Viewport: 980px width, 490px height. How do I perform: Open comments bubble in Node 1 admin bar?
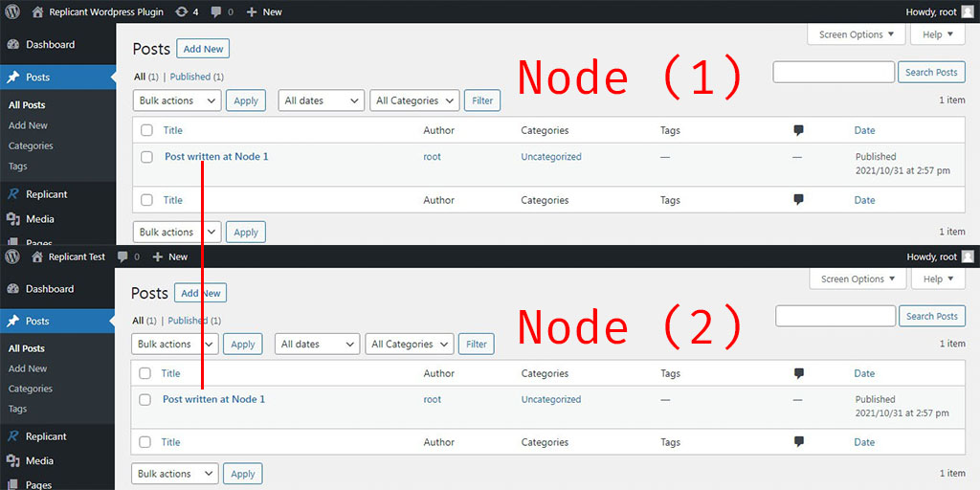coord(222,11)
